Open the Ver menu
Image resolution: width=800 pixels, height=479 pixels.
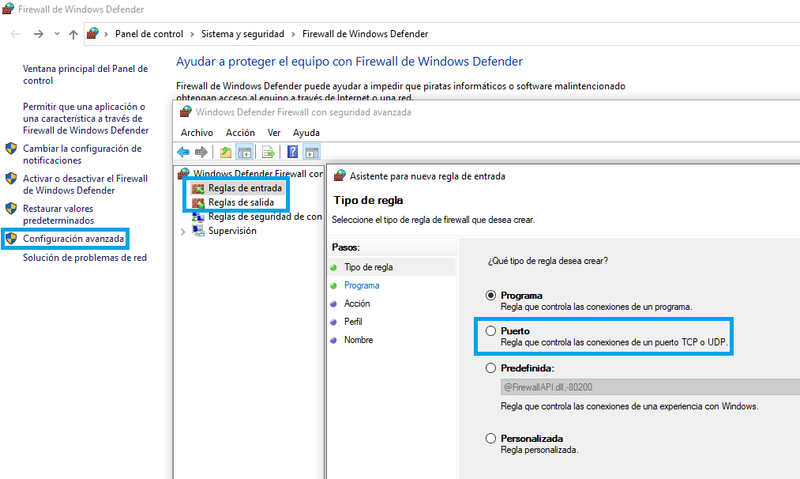(274, 133)
